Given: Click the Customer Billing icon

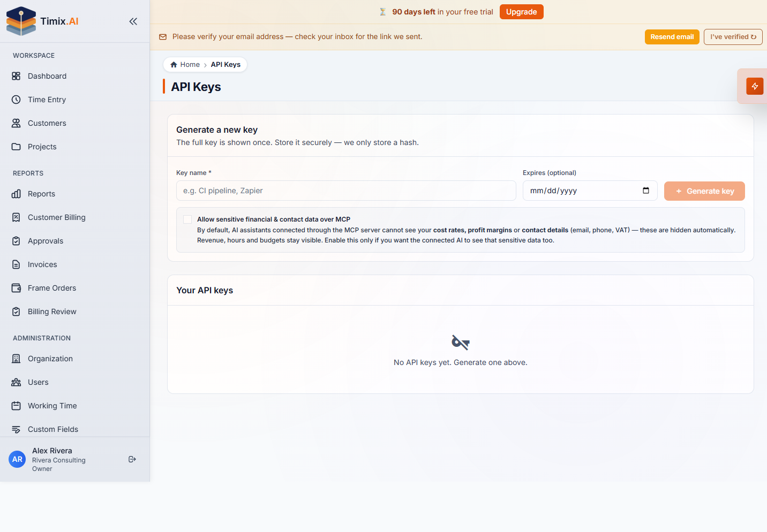Looking at the screenshot, I should coord(16,217).
